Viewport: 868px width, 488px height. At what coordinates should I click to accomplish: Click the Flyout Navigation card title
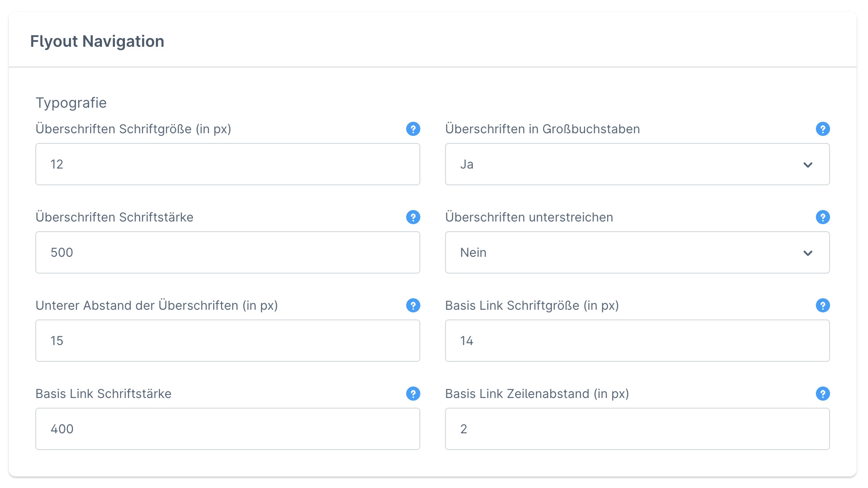point(97,41)
